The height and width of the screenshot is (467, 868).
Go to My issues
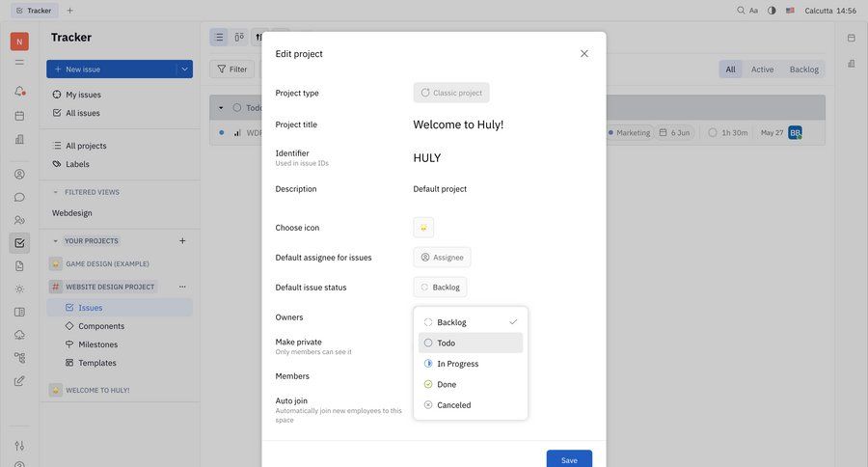pos(83,95)
